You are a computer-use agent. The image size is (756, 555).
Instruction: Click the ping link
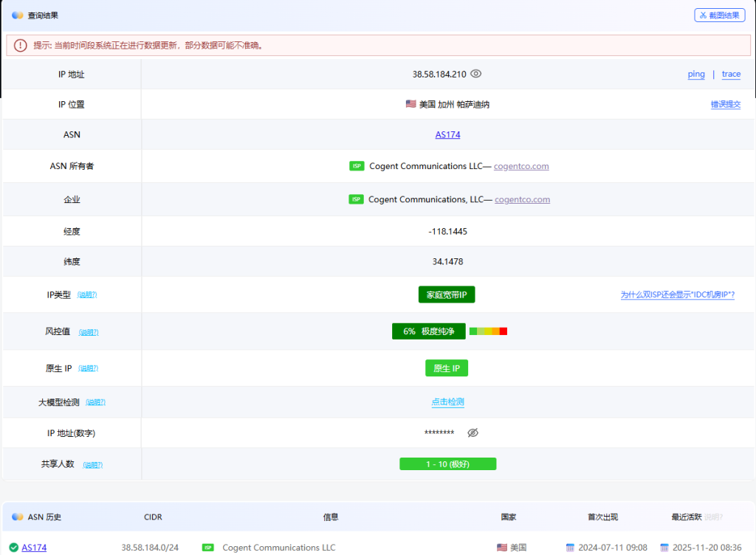tap(695, 74)
